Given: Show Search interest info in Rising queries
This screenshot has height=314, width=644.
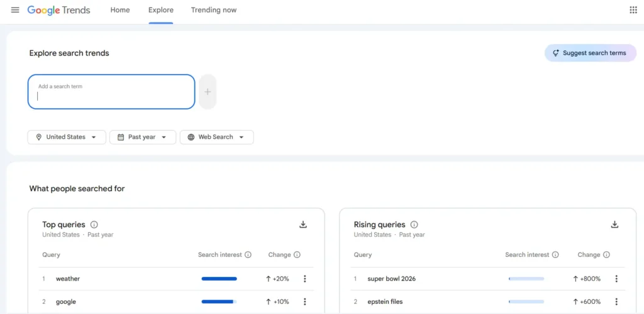Looking at the screenshot, I should (x=555, y=255).
